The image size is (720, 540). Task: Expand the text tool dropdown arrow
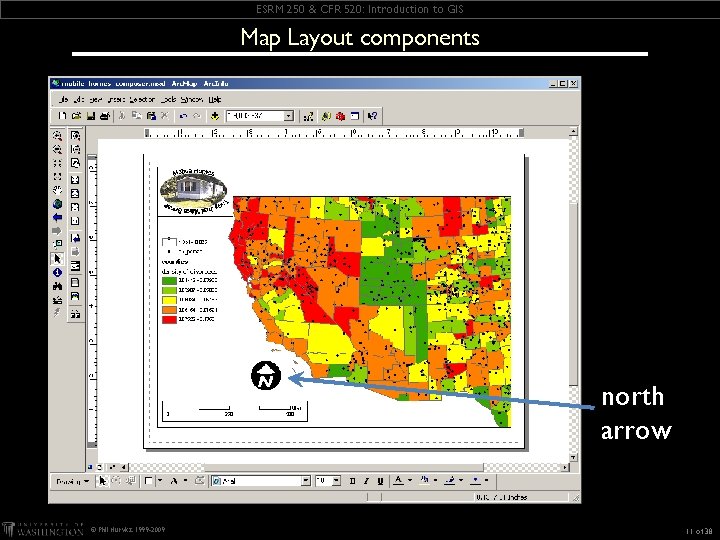pos(185,481)
